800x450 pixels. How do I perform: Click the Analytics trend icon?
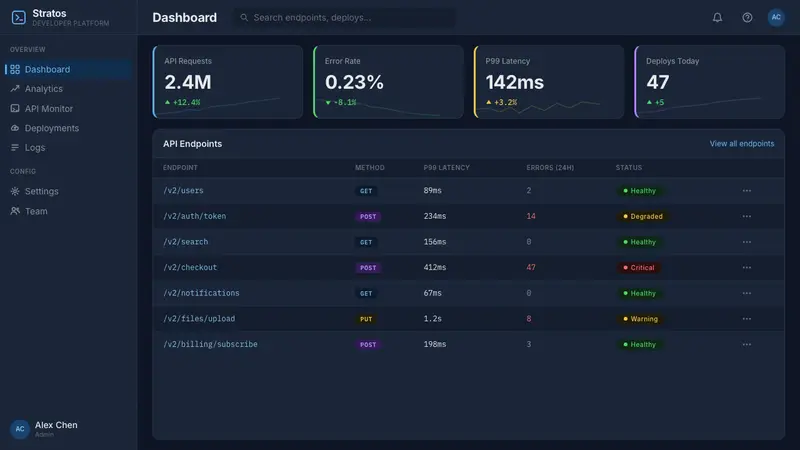pos(15,89)
